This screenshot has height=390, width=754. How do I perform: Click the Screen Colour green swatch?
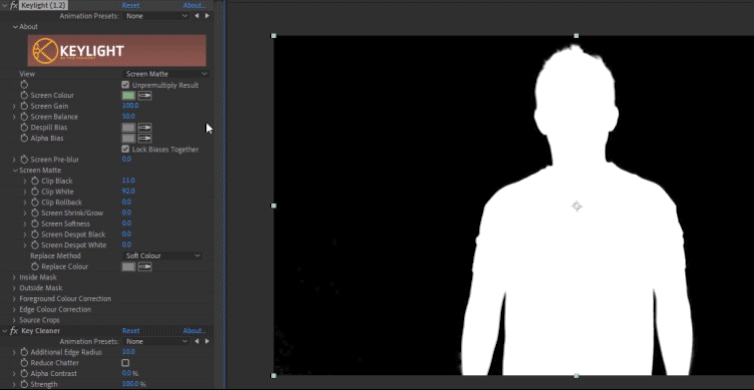(x=128, y=96)
